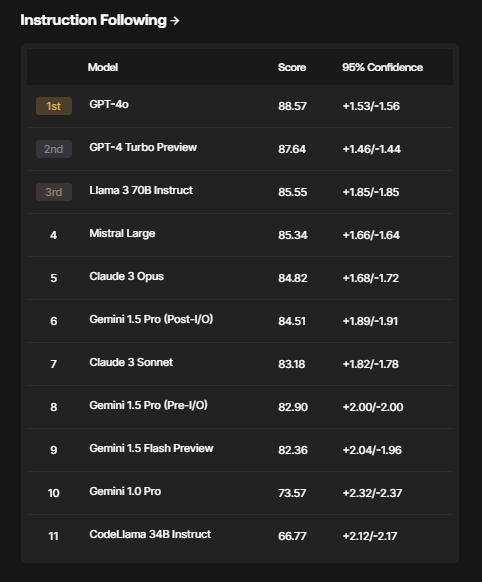
Task: Click Gemini 1.5 Flash Preview row
Action: (x=240, y=450)
